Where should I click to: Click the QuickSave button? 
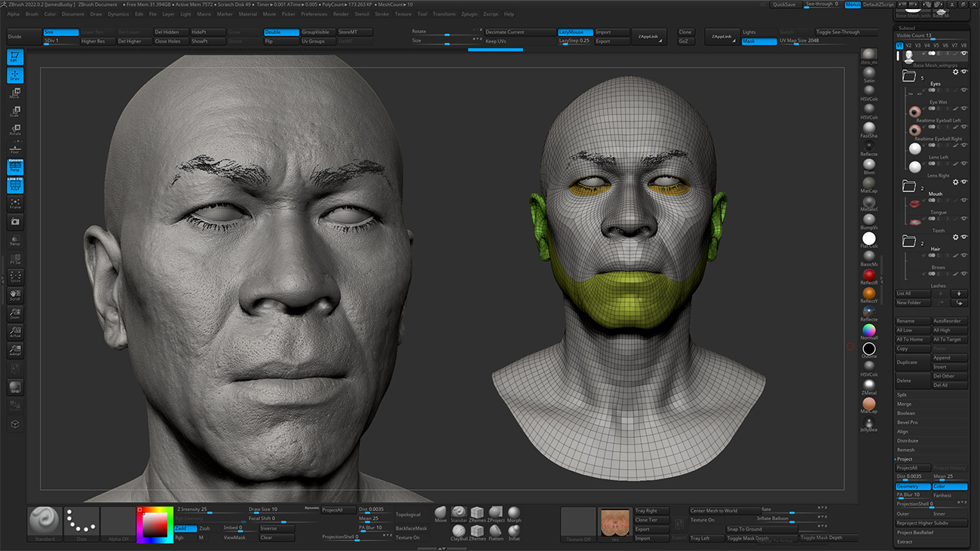click(x=784, y=5)
